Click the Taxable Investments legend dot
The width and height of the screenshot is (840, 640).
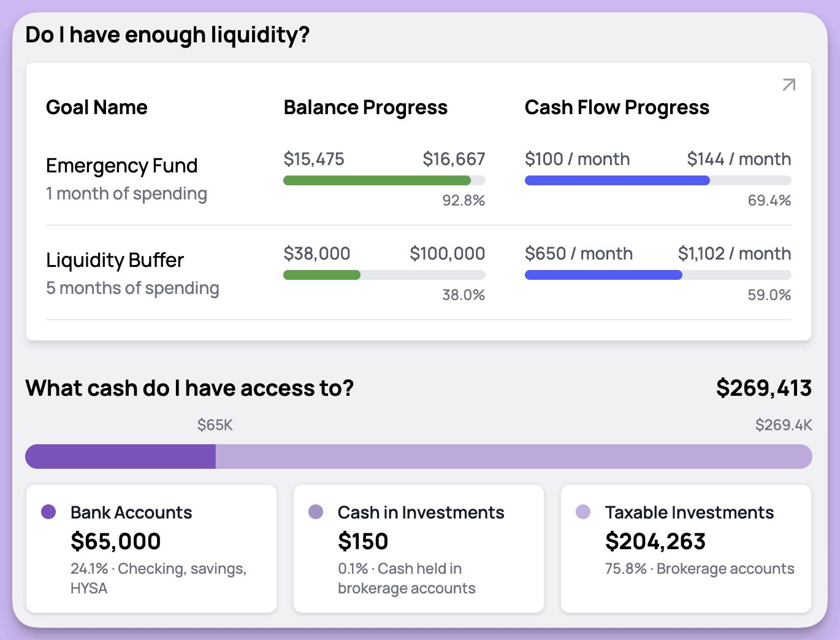coord(583,512)
